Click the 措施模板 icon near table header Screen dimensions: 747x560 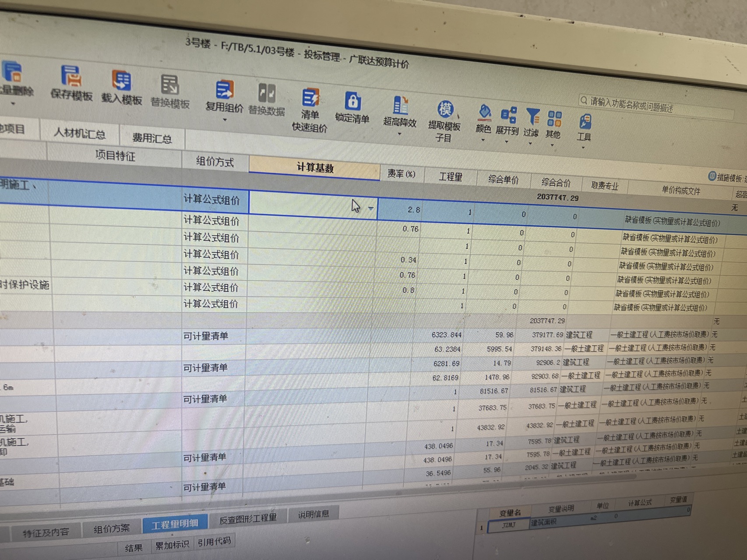pyautogui.click(x=712, y=176)
